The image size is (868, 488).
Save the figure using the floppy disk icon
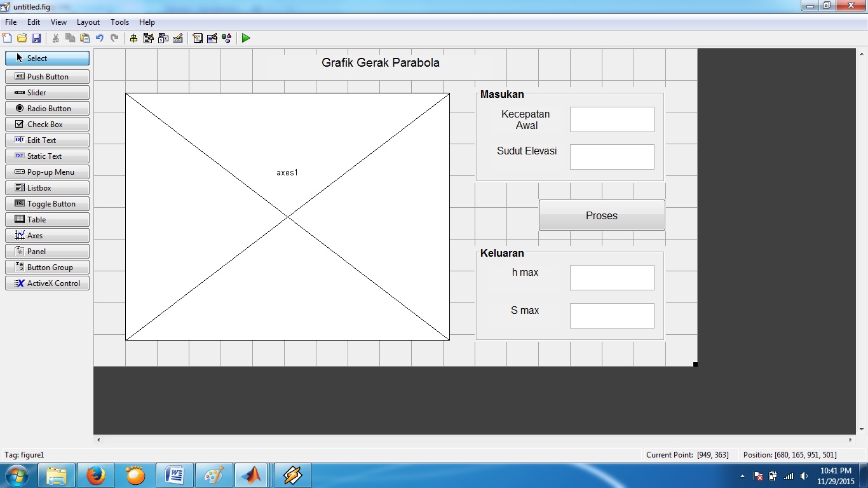[x=36, y=38]
